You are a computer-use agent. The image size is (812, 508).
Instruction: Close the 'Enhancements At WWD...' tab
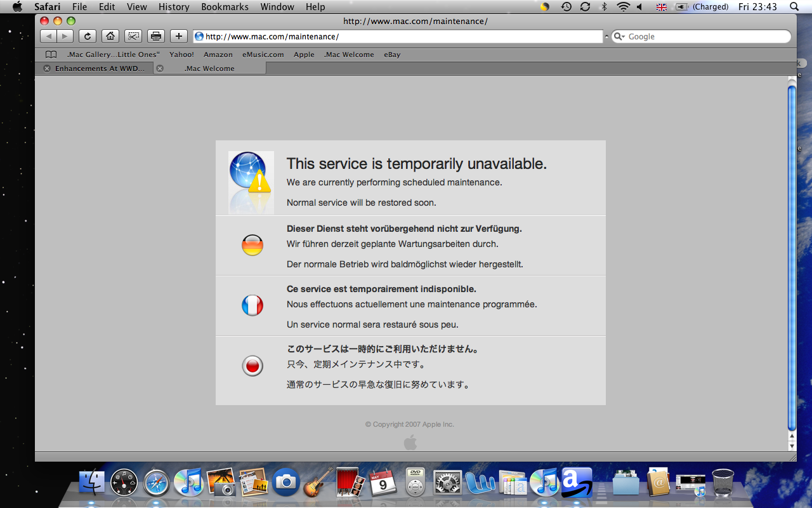click(x=47, y=69)
